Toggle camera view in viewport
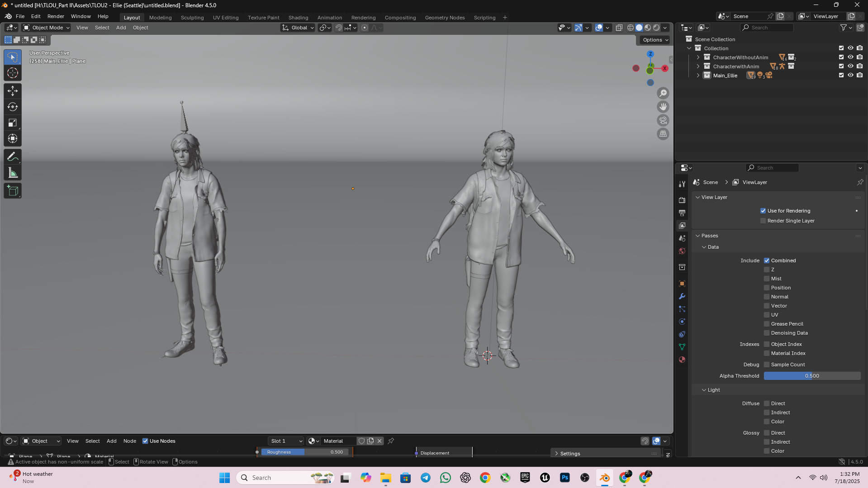The image size is (868, 488). pyautogui.click(x=663, y=120)
